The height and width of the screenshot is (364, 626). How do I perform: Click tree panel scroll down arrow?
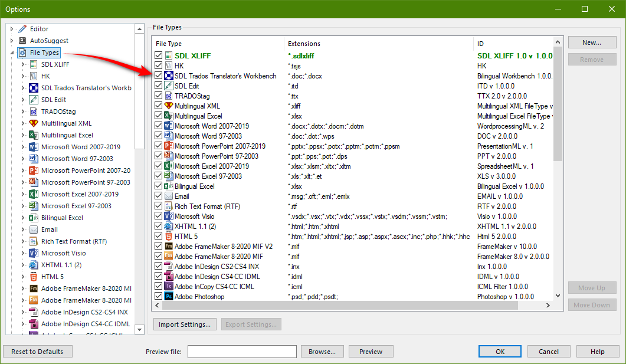tap(139, 330)
